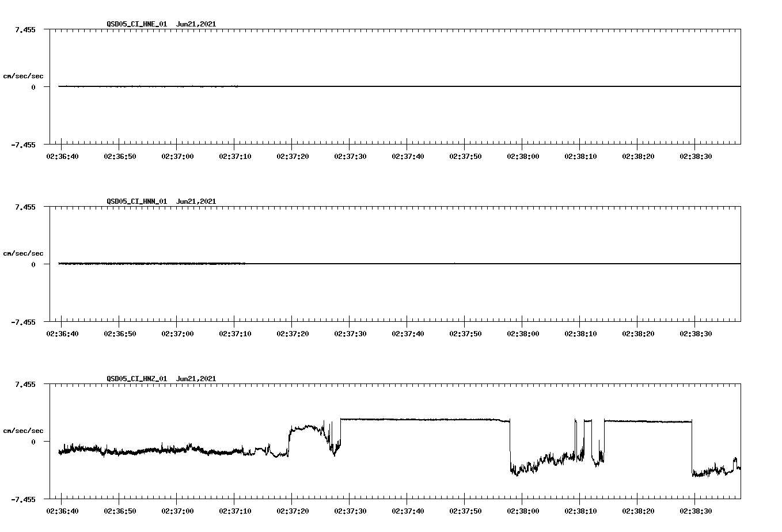
Task: Click the -7.455 lower limit on the HNE plot
Action: tap(23, 145)
